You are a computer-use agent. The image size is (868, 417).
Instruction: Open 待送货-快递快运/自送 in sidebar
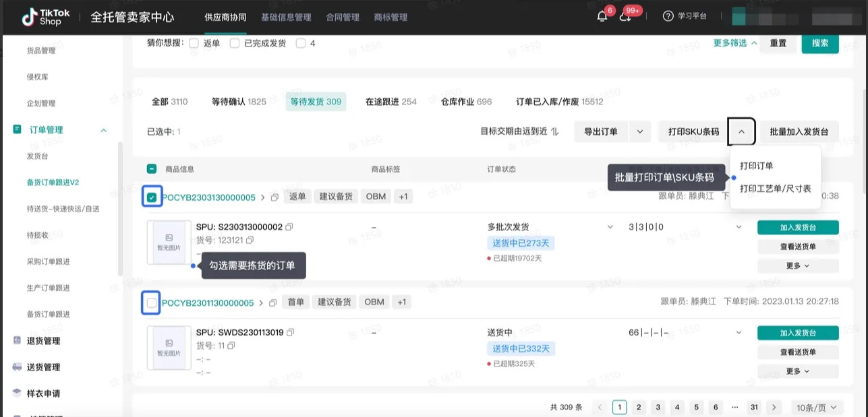click(63, 209)
